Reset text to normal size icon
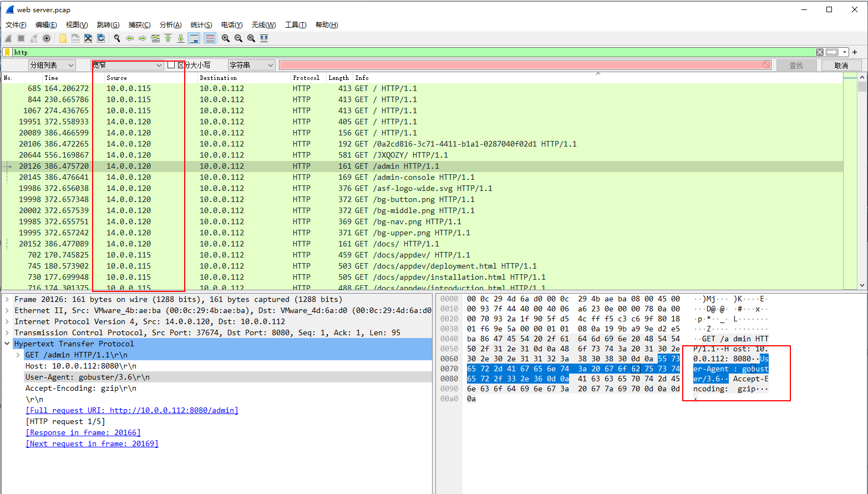This screenshot has height=494, width=868. [x=251, y=38]
